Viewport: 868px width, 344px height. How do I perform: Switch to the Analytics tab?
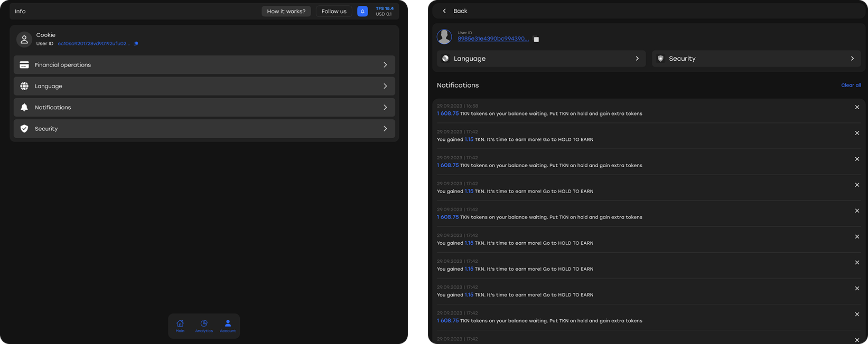[204, 326]
